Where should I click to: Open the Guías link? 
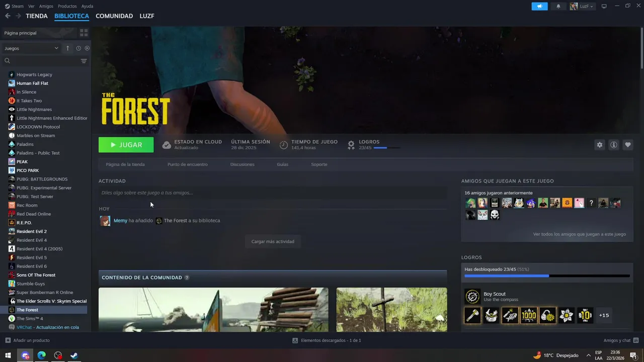point(283,164)
